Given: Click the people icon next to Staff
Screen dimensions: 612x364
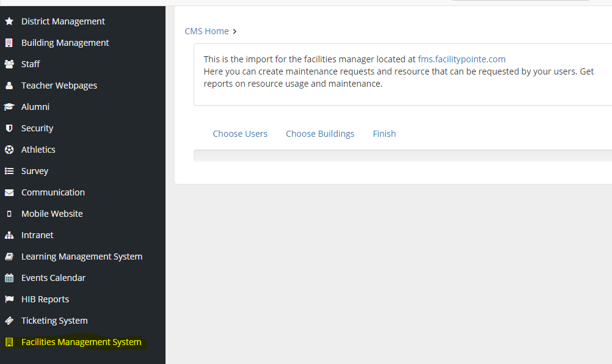Looking at the screenshot, I should pos(9,64).
